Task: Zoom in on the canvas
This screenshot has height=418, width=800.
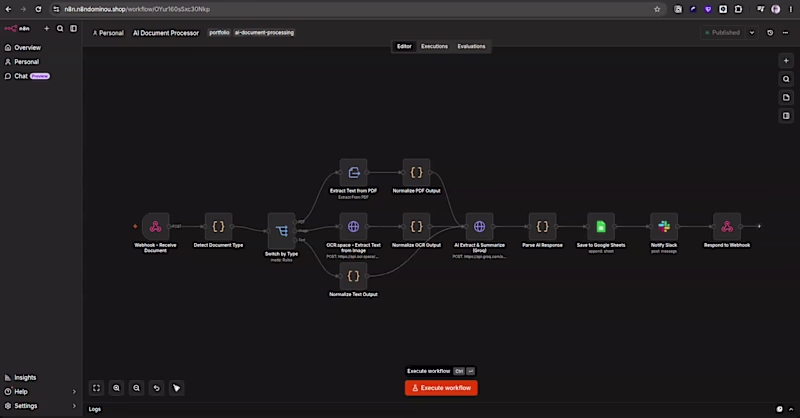Action: point(116,388)
